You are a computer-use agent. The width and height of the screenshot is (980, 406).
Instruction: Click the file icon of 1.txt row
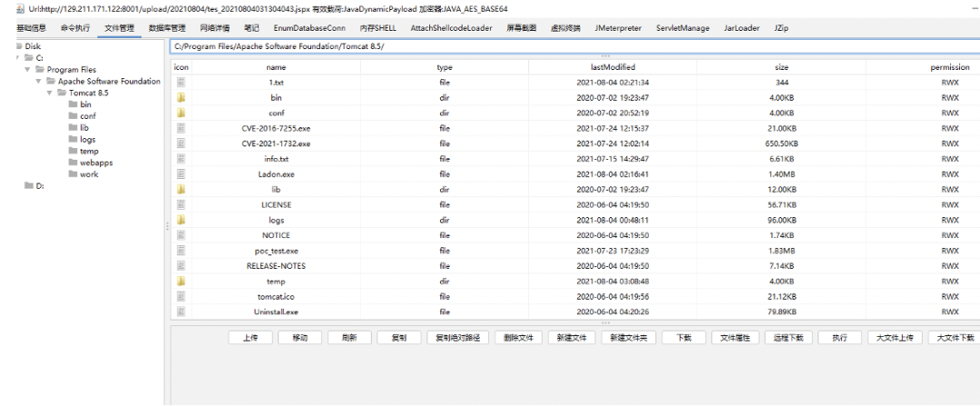(x=181, y=83)
